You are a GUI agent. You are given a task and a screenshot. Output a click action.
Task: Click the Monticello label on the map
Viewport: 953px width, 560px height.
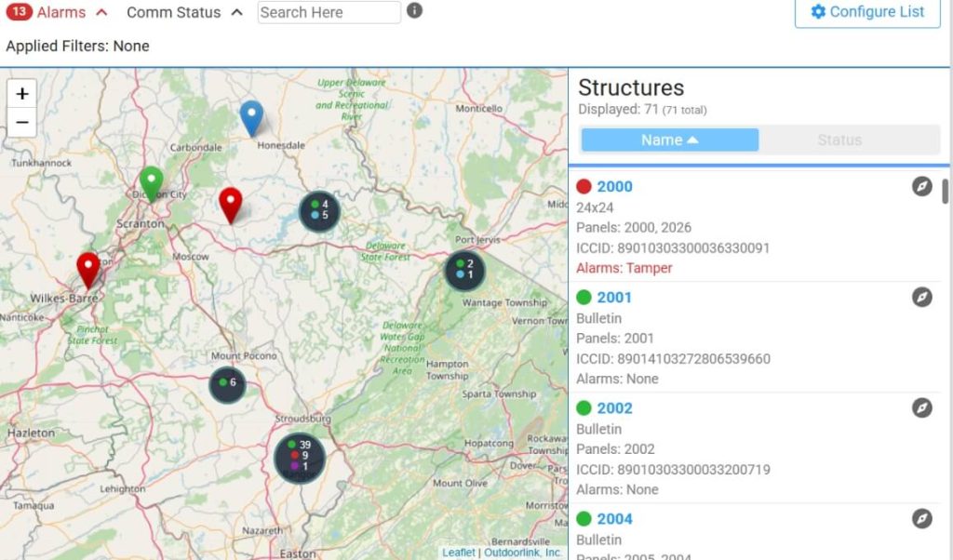pos(479,108)
